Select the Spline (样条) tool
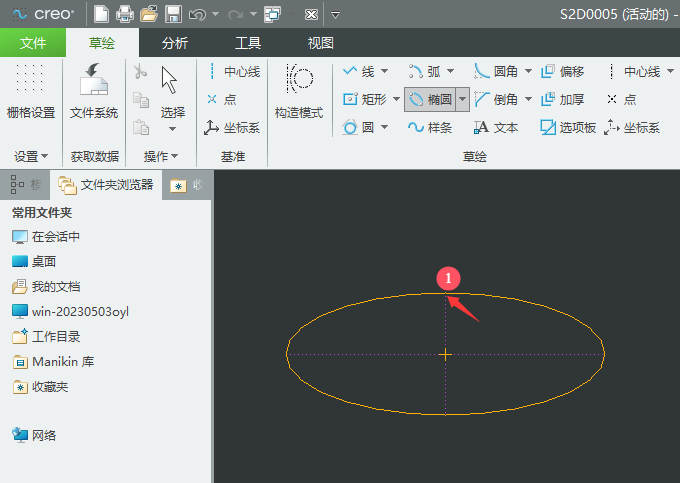The height and width of the screenshot is (483, 680). [430, 128]
